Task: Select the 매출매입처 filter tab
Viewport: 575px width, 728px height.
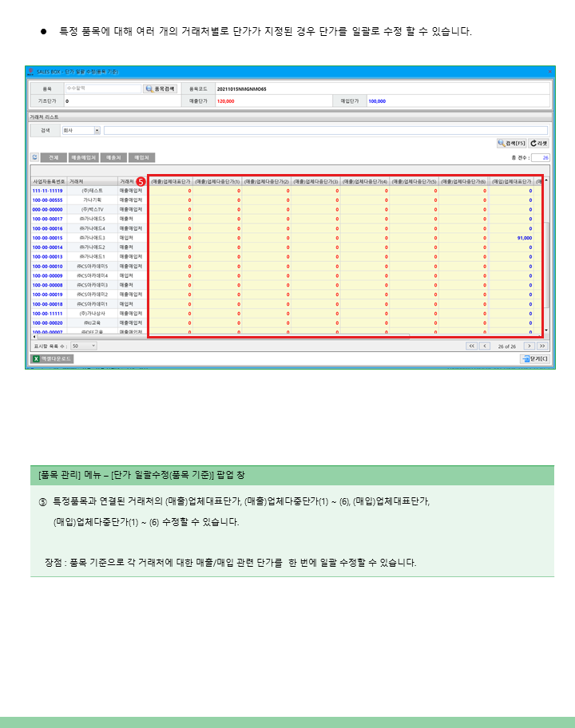Action: (84, 158)
